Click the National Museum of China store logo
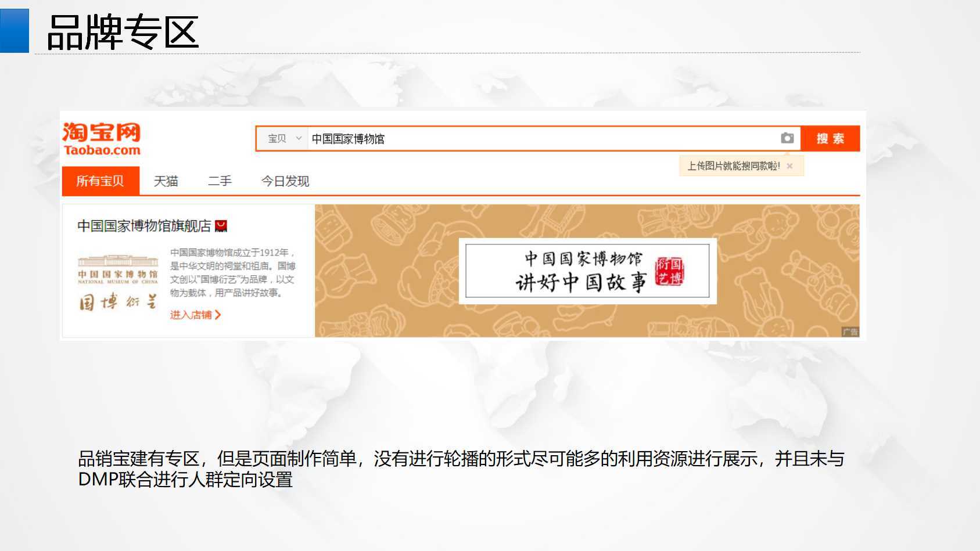 118,282
